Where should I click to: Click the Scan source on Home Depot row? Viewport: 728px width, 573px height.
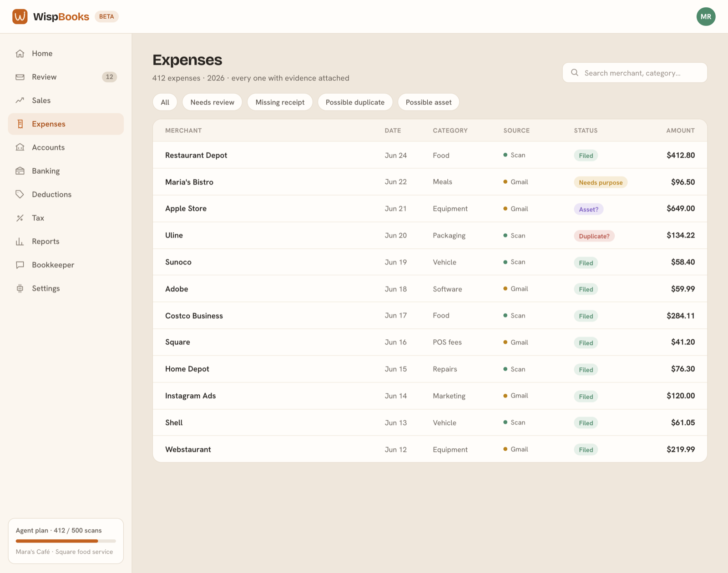[514, 369]
